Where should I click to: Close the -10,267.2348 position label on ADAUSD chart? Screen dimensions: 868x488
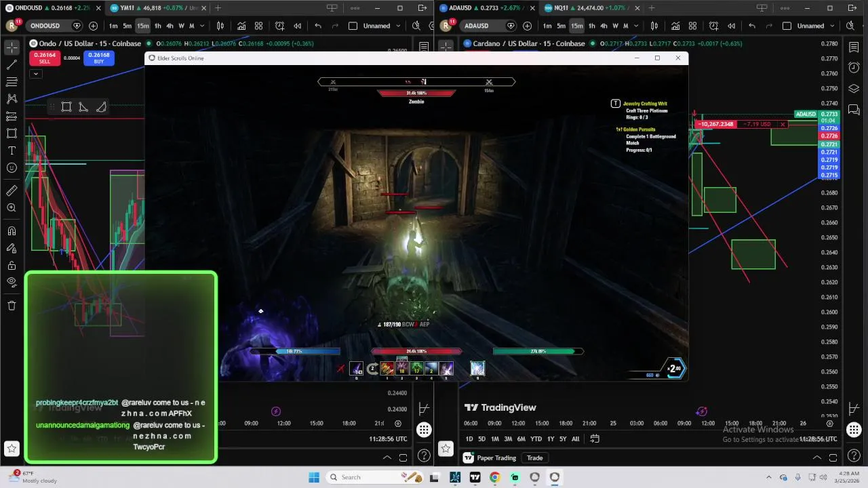click(x=782, y=124)
